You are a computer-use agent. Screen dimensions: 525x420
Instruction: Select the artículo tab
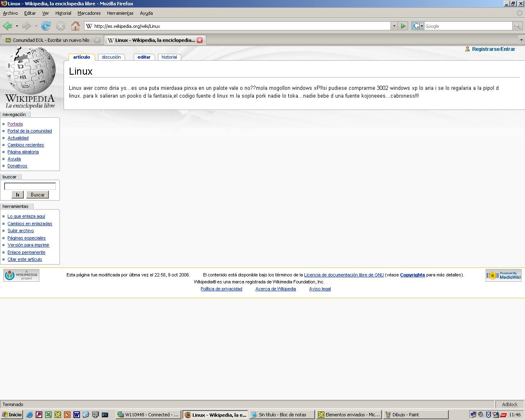coord(82,57)
